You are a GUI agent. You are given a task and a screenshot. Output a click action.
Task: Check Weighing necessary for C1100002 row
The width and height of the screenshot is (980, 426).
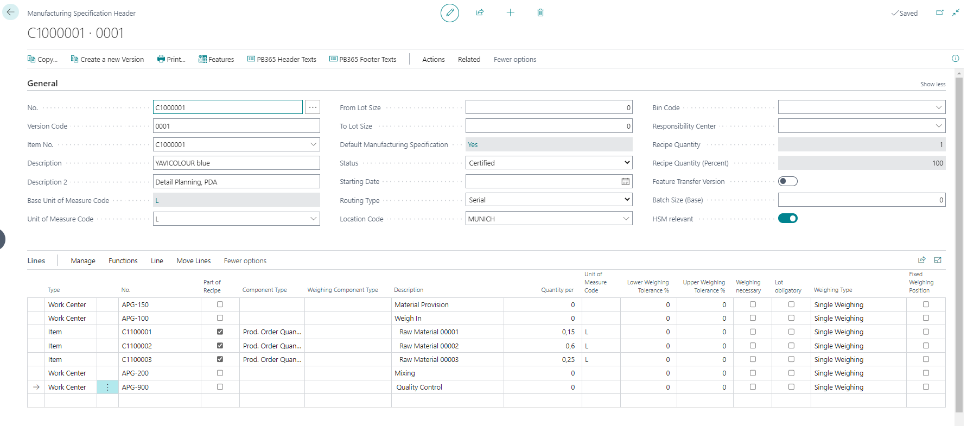click(x=753, y=346)
